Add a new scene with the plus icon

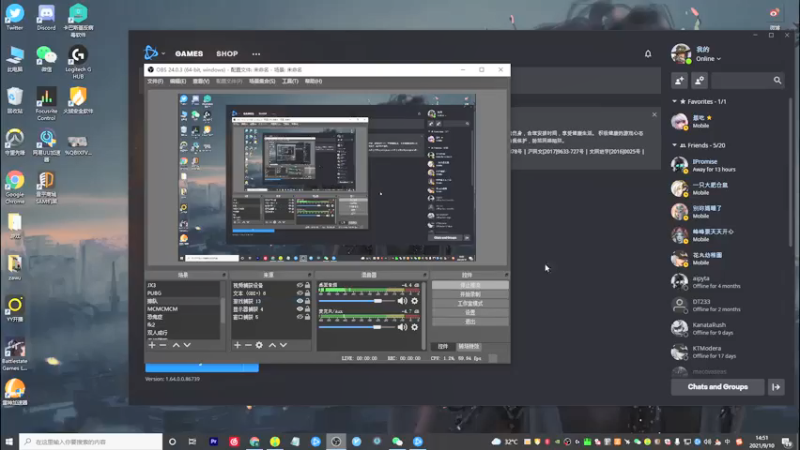point(152,345)
